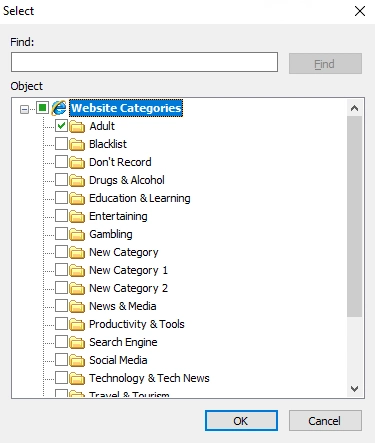Viewport: 375px width, 443px height.
Task: Check the Social Media checkbox
Action: coord(61,360)
